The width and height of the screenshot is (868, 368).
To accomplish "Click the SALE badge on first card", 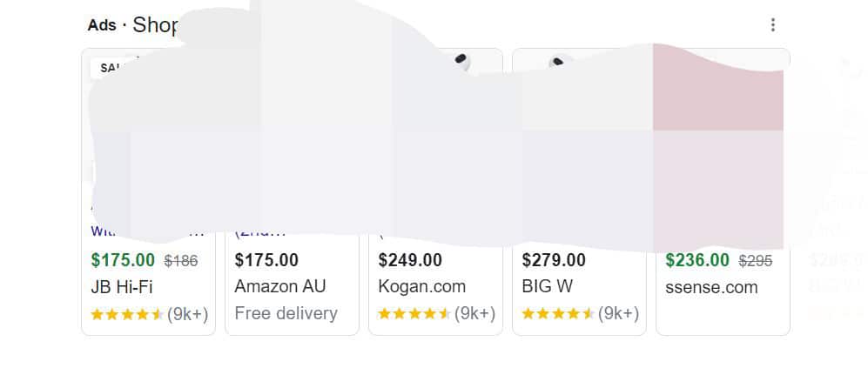I will (x=108, y=67).
